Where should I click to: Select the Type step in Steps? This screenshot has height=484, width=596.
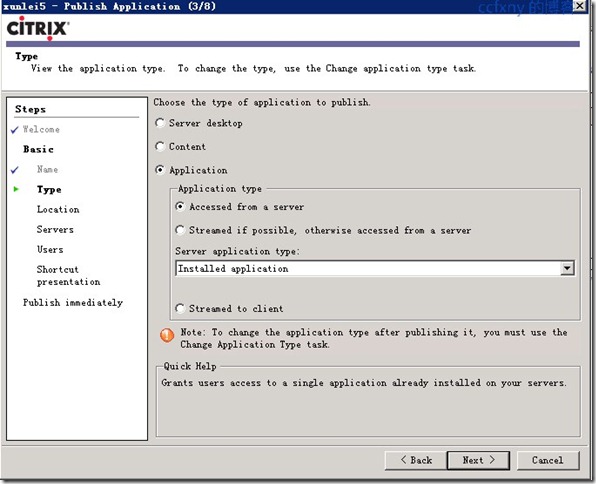(49, 189)
